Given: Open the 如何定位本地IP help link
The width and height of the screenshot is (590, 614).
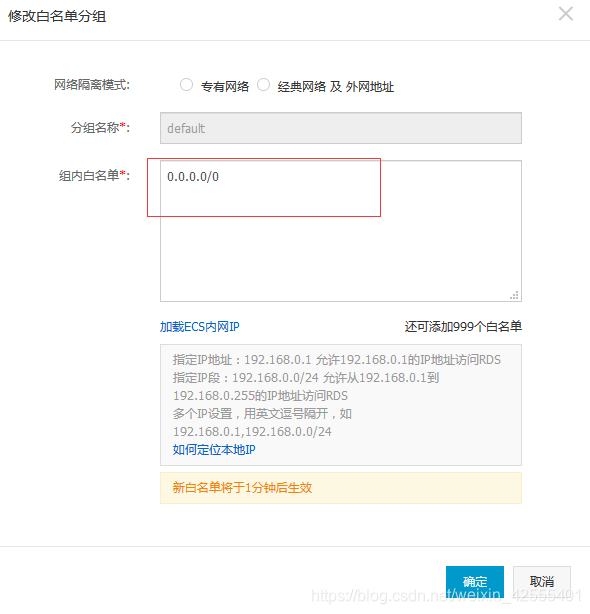Looking at the screenshot, I should coord(214,450).
